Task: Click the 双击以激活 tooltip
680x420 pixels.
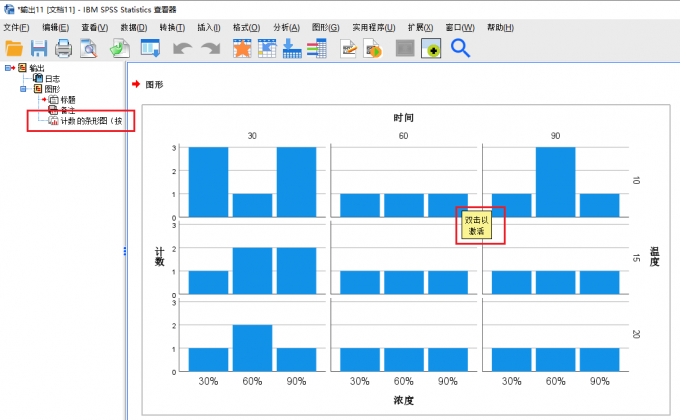Action: [x=476, y=225]
